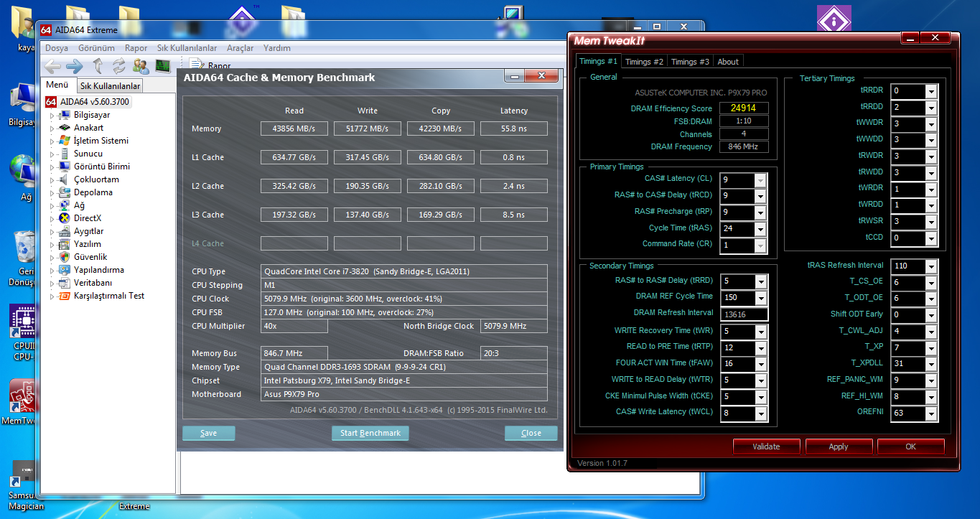Click the Görüntü Birimi monitor icon

(x=65, y=167)
